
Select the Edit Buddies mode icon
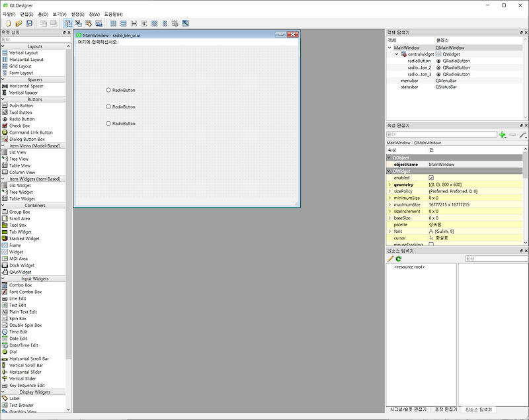87,24
